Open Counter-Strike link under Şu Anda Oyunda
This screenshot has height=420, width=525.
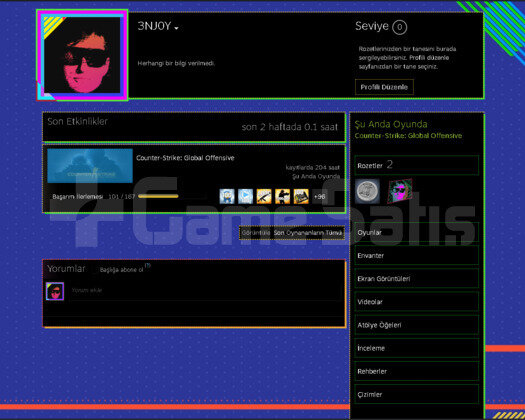point(408,136)
